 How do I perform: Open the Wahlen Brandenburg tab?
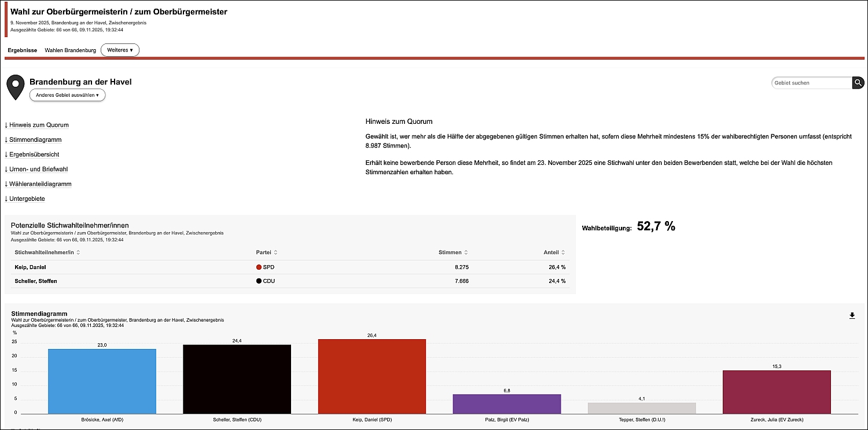70,50
